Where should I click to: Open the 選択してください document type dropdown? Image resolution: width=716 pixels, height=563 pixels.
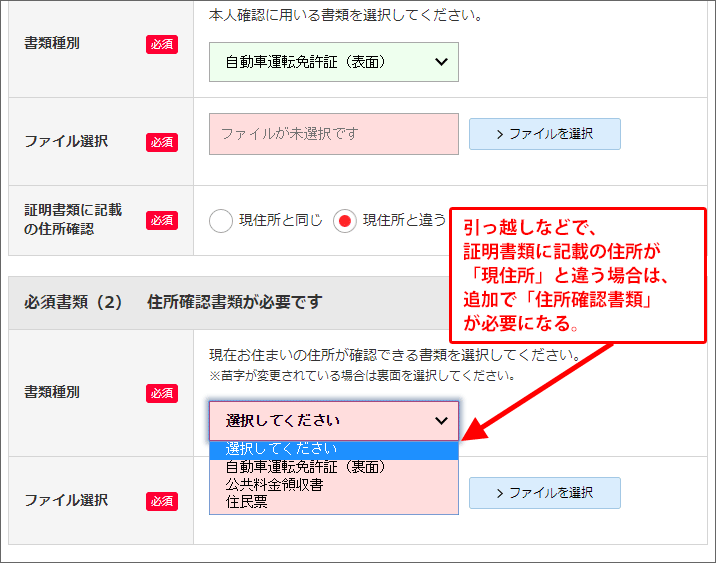(334, 421)
